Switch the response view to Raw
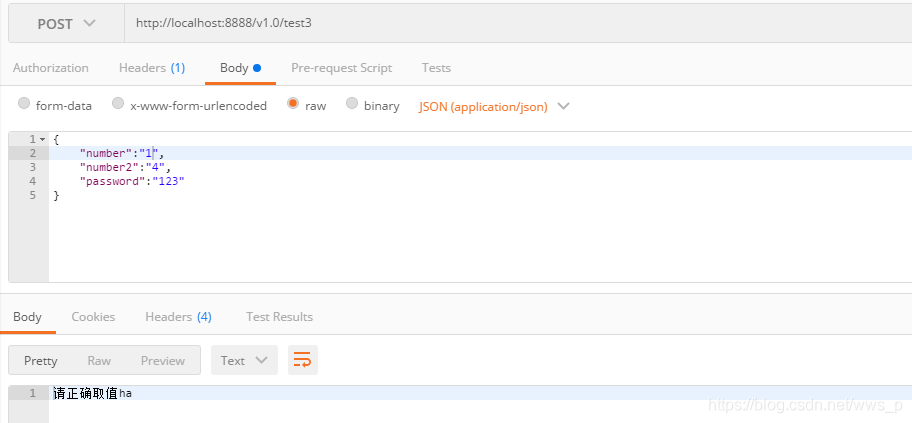 99,361
